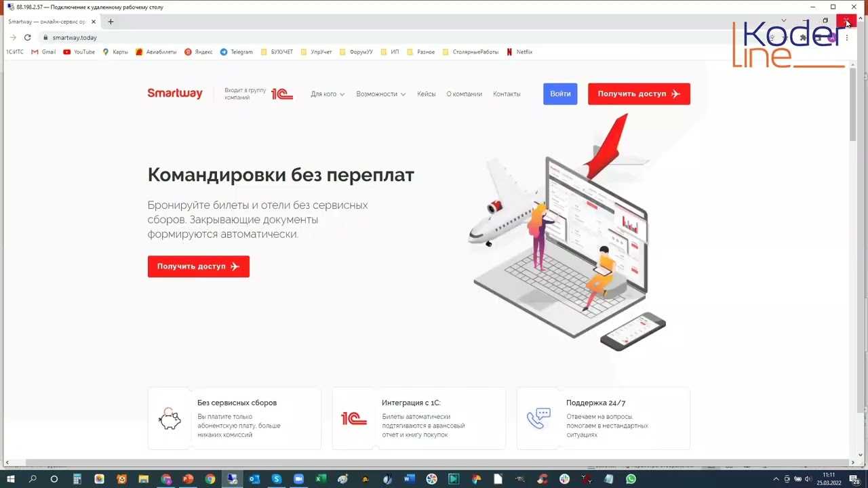868x488 pixels.
Task: Open the Windows Start menu
Action: [x=10, y=479]
